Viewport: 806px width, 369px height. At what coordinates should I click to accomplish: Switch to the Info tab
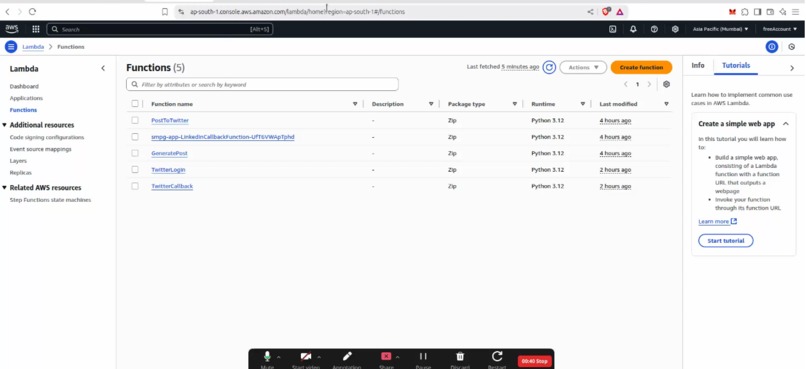tap(698, 66)
